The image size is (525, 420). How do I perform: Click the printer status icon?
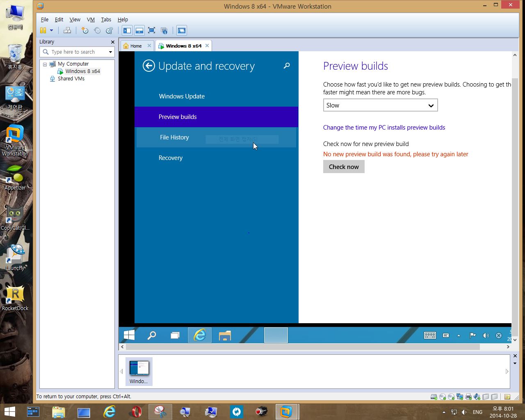click(x=468, y=397)
